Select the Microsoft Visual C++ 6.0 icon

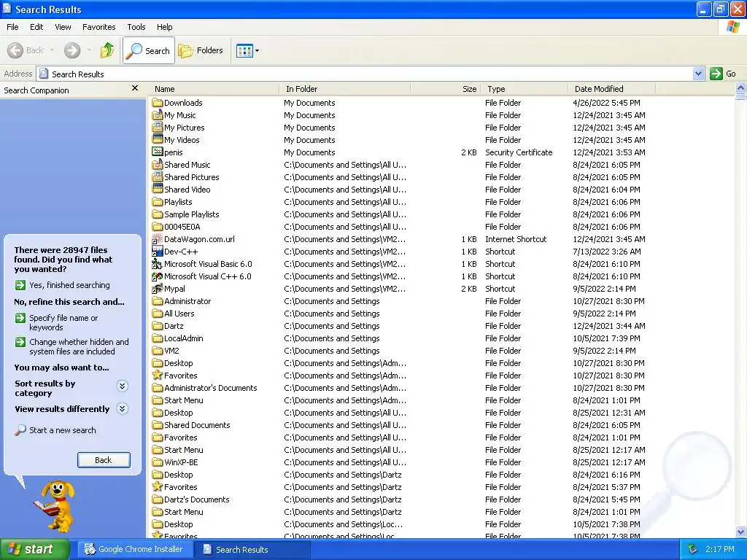(x=158, y=276)
